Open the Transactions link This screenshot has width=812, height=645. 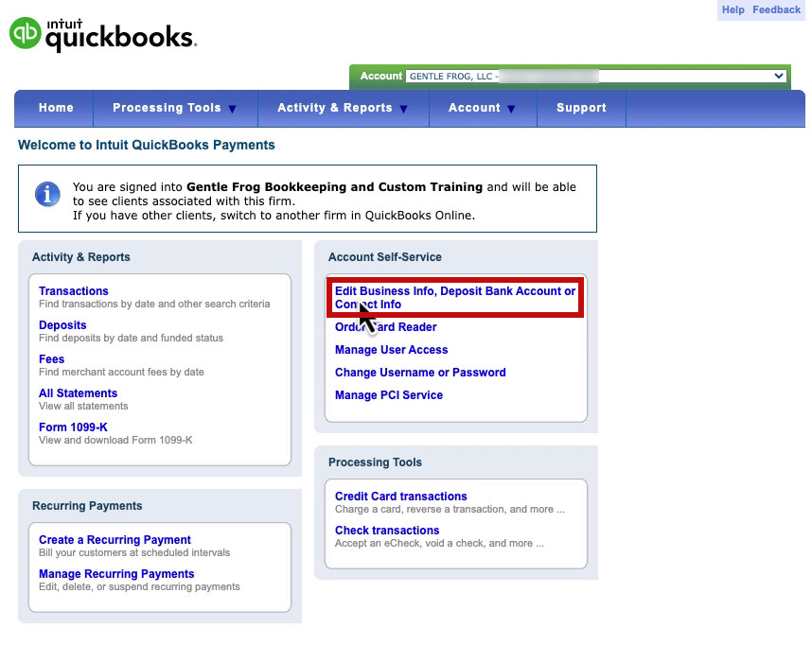[74, 291]
